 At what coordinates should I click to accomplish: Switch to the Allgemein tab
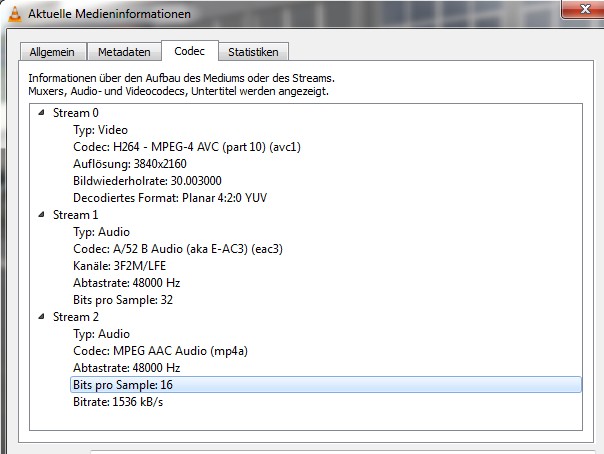coord(52,52)
